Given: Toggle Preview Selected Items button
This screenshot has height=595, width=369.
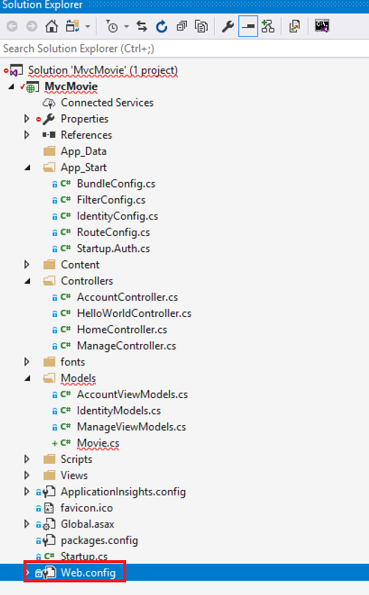Looking at the screenshot, I should 248,26.
